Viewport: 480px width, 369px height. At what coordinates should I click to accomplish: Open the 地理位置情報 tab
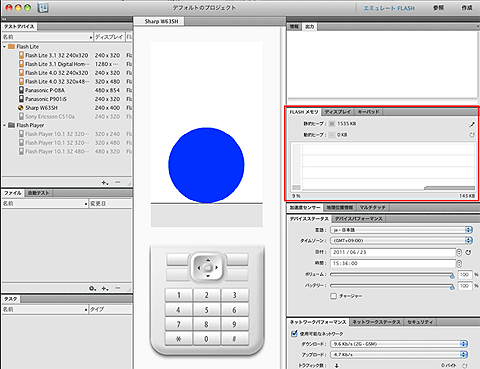pos(339,208)
